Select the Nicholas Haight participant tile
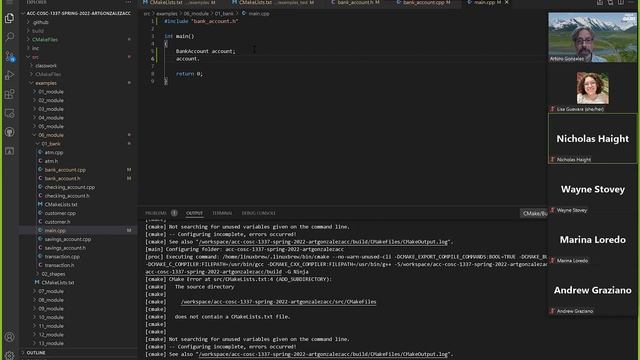Screen dimensions: 640x360 pyautogui.click(x=592, y=139)
